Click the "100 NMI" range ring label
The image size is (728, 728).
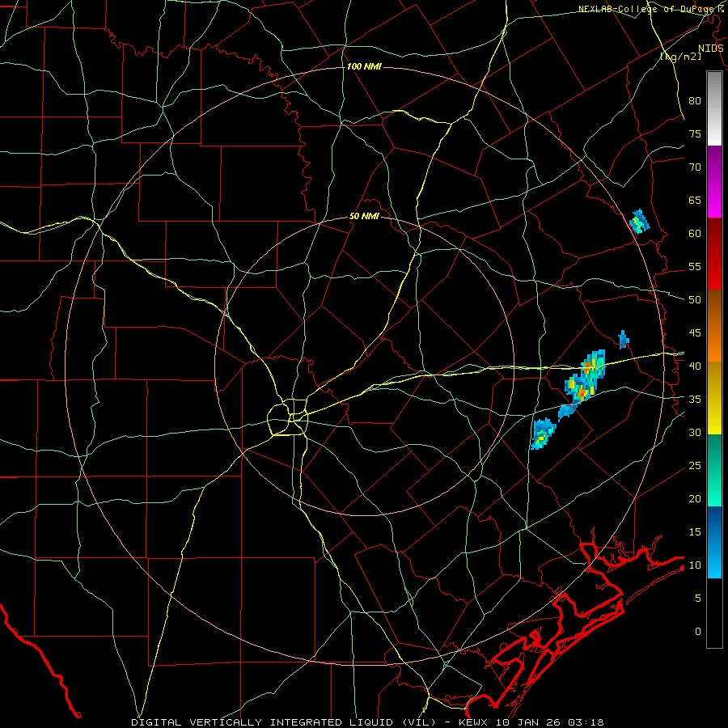pyautogui.click(x=364, y=67)
